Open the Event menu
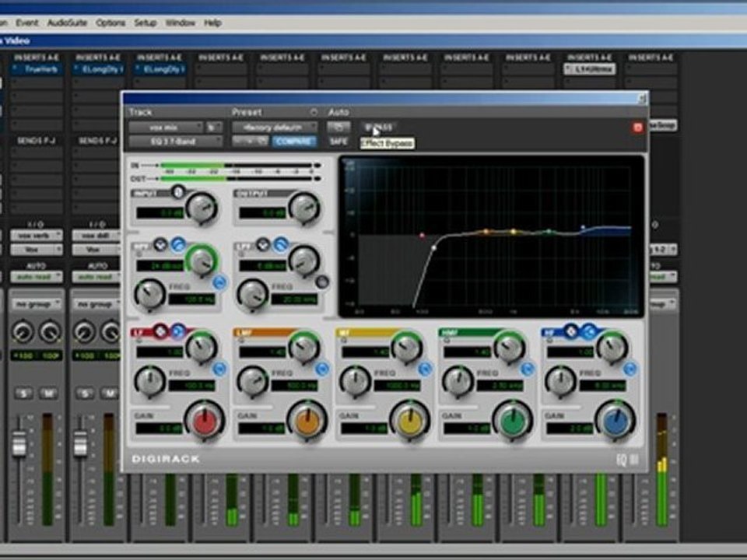The image size is (747, 560). pos(26,23)
